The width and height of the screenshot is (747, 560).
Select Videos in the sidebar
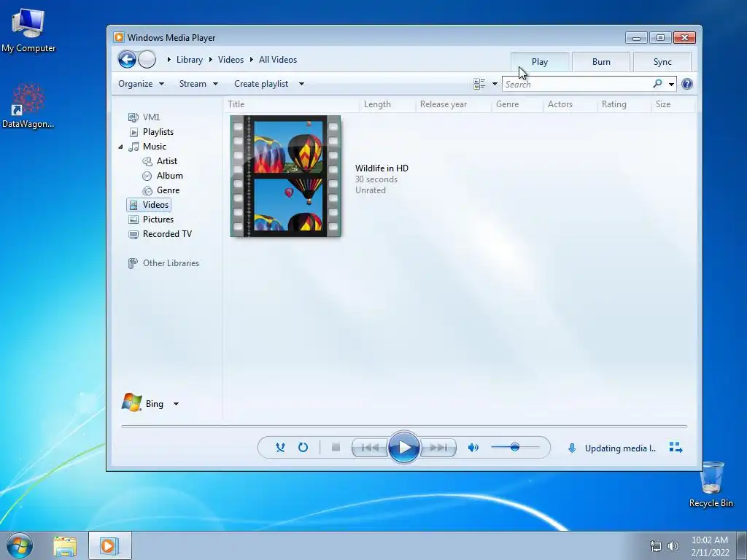[x=149, y=205]
